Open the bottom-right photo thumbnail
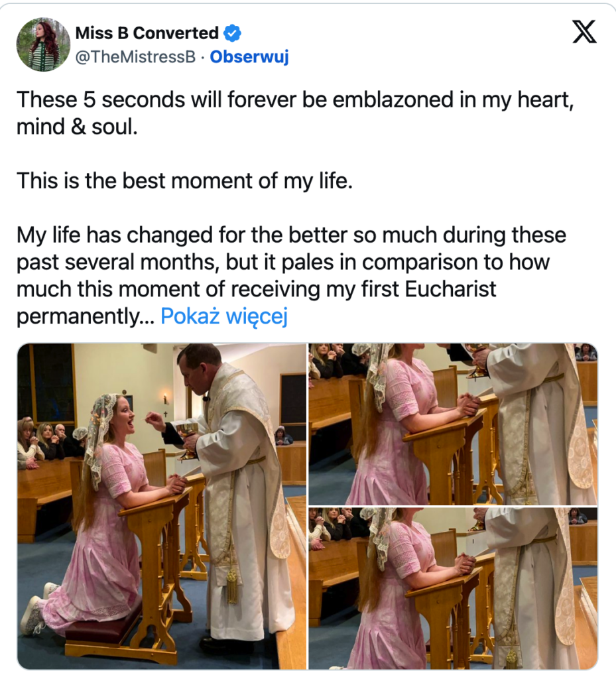Screen dimensions: 616x679 point(453,588)
